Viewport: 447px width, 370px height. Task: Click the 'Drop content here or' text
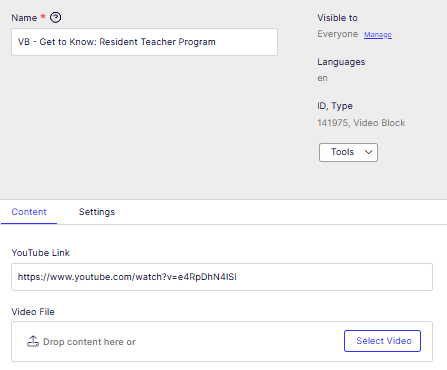(x=89, y=342)
